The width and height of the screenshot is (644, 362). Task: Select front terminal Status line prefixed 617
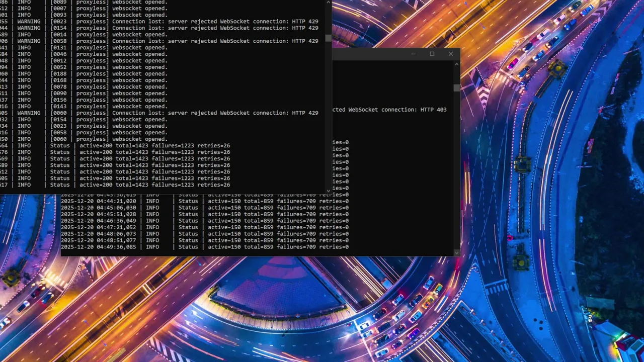tap(115, 185)
